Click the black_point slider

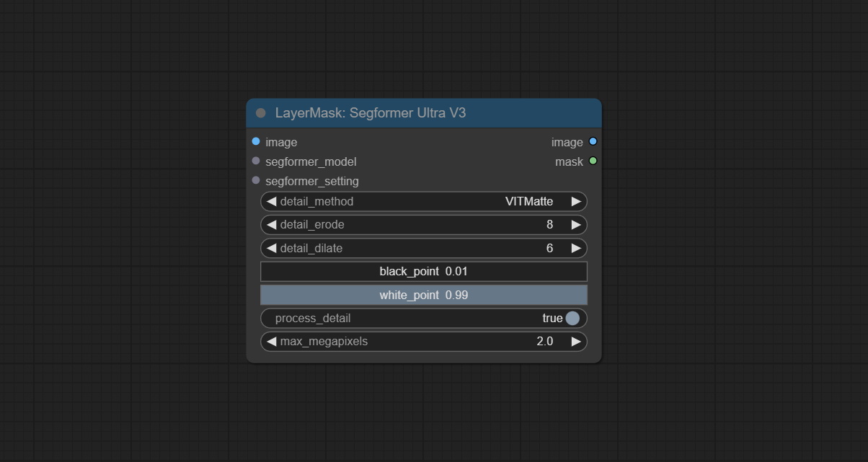424,272
